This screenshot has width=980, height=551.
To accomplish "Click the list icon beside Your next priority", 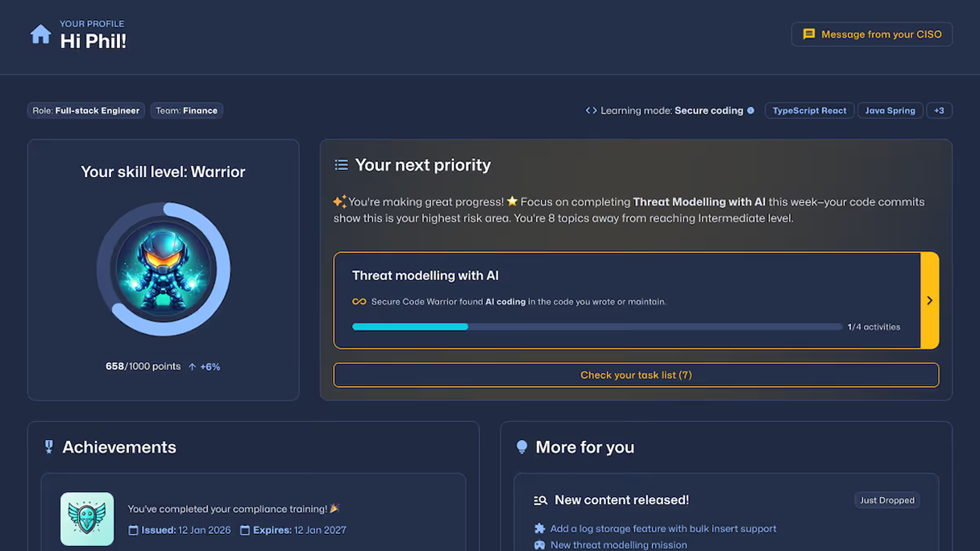I will [x=340, y=164].
